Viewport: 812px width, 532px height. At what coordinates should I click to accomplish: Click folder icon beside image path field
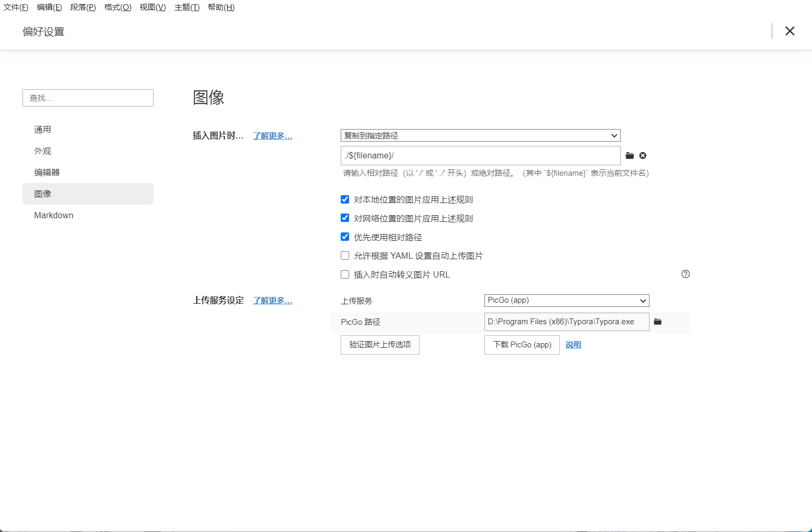tap(630, 156)
